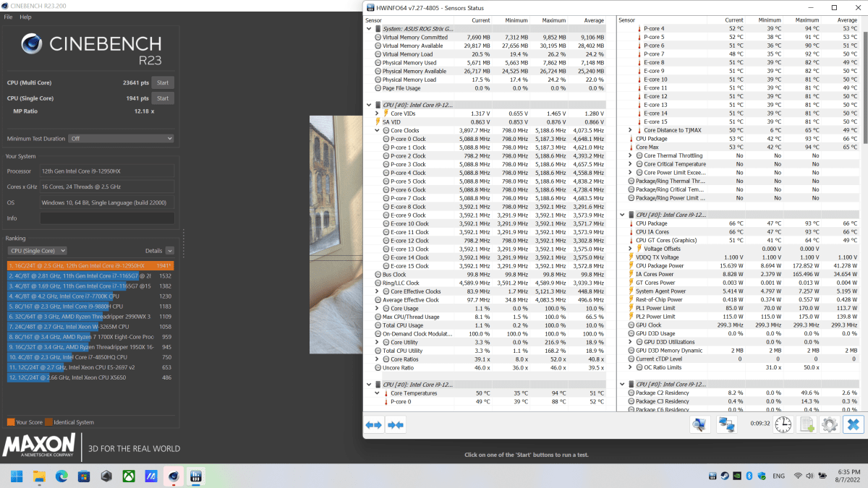
Task: Expand GPU D3D Utilizations row
Action: pyautogui.click(x=630, y=342)
